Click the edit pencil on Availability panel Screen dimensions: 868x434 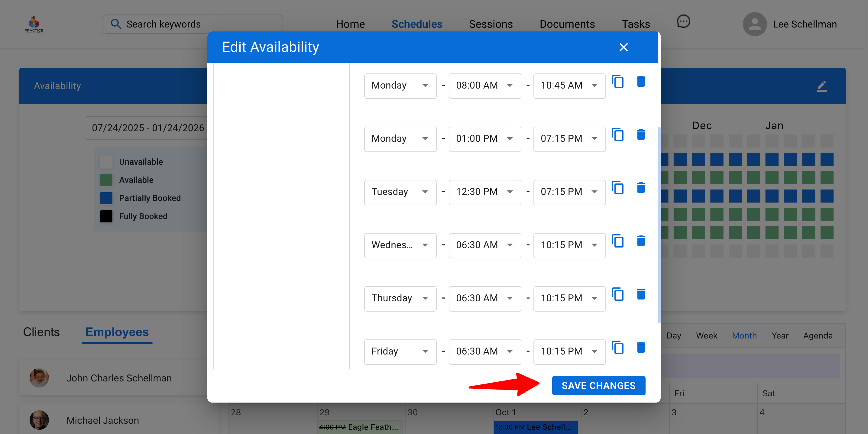[x=822, y=86]
